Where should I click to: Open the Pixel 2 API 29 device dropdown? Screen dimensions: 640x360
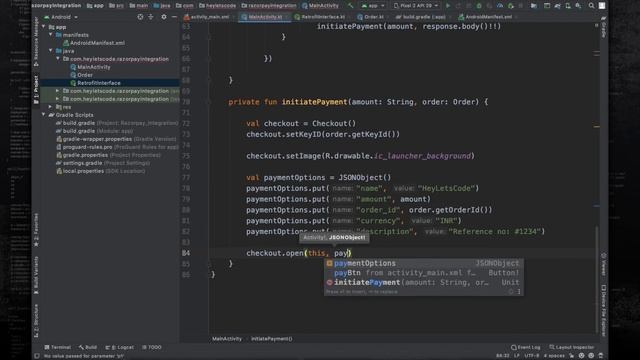[x=416, y=6]
